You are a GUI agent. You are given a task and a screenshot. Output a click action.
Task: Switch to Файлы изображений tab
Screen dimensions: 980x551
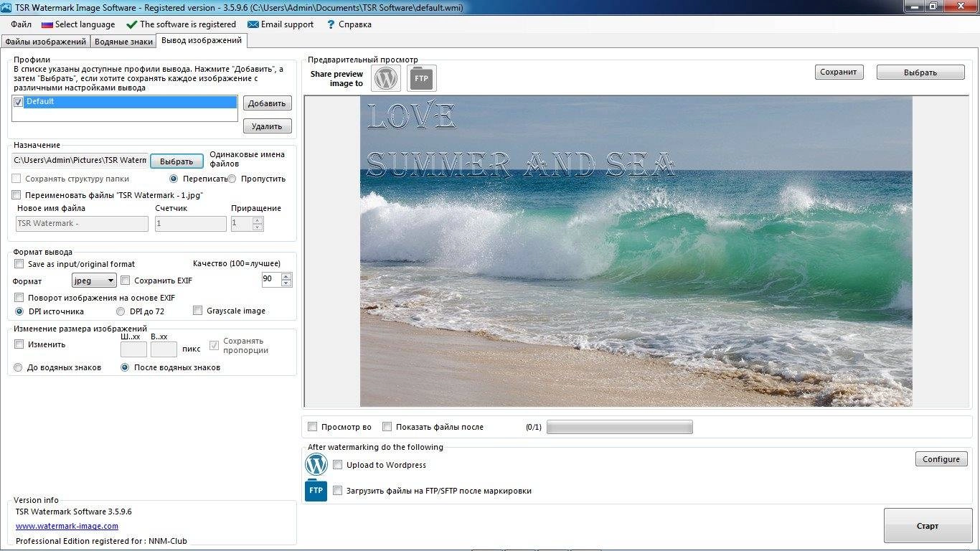tap(46, 42)
